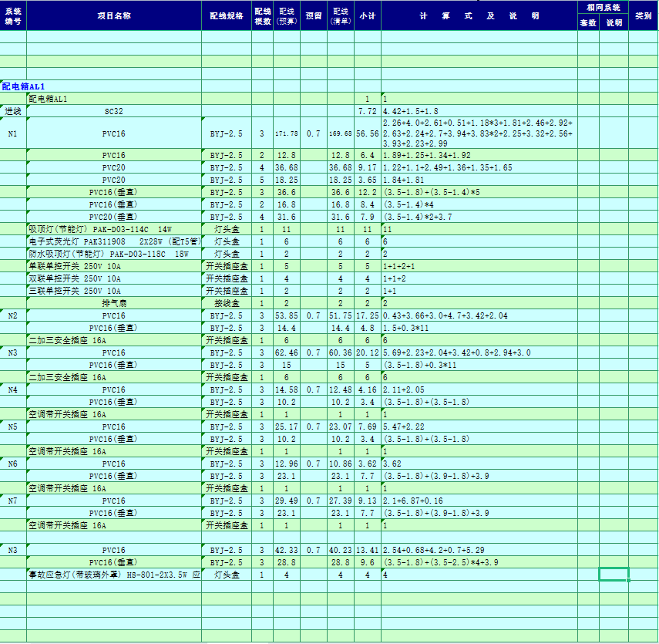Select the 接线盒 specification cell
Viewport: 659px width, 644px height.
tap(227, 303)
